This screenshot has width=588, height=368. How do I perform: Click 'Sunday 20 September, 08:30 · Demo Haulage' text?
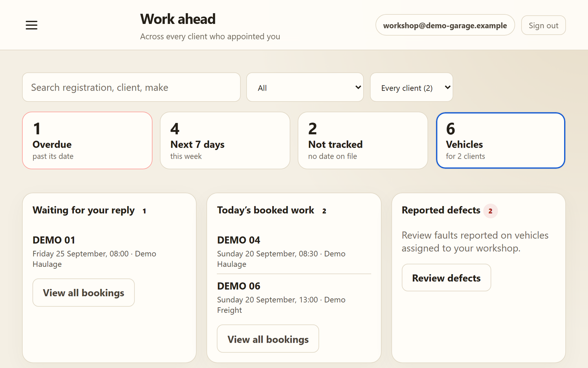tap(281, 259)
